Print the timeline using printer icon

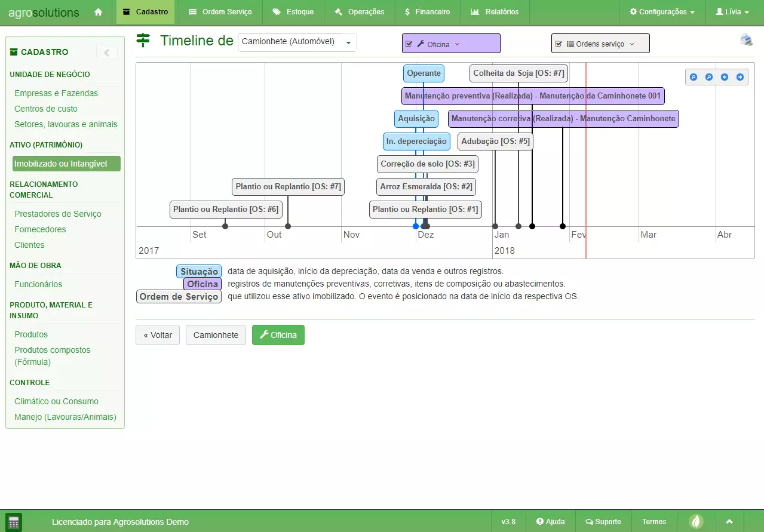pos(746,40)
